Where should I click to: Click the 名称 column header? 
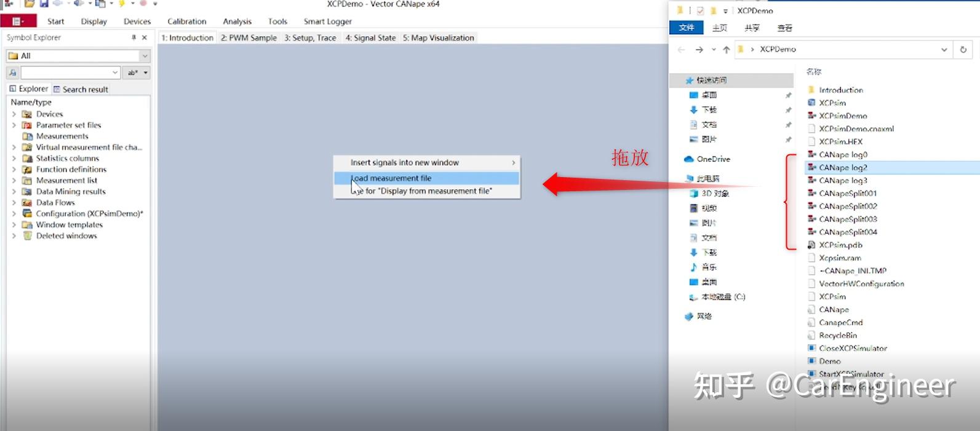(x=814, y=72)
